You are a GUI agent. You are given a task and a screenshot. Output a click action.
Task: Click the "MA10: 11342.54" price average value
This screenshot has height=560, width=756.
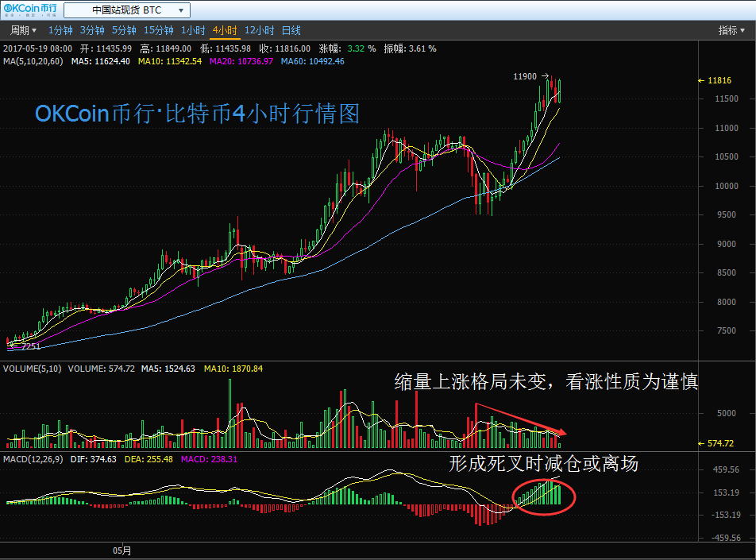pos(170,61)
